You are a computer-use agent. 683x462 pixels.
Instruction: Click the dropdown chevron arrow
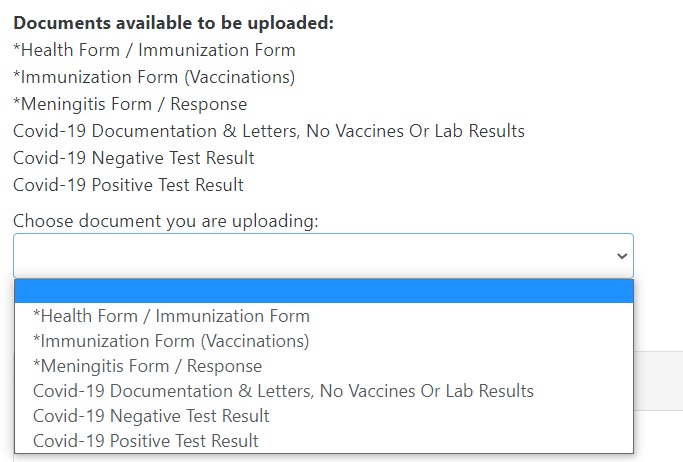[x=622, y=257]
